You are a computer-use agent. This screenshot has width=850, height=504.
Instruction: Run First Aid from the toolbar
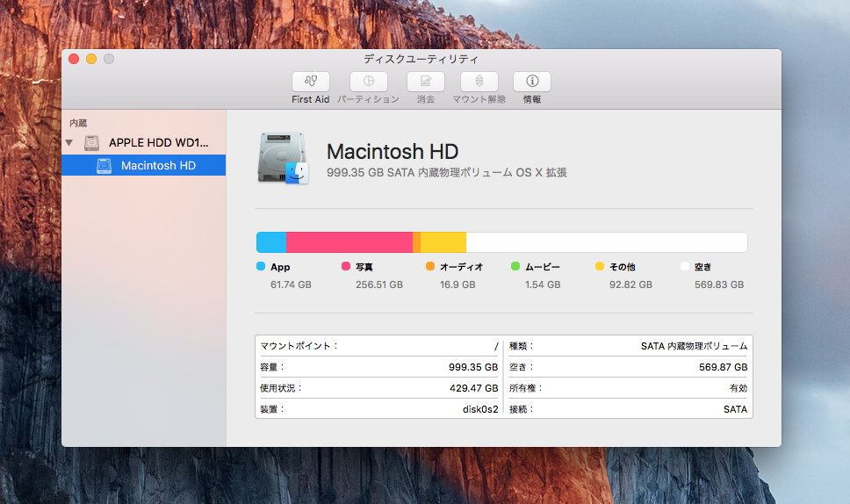pyautogui.click(x=311, y=82)
